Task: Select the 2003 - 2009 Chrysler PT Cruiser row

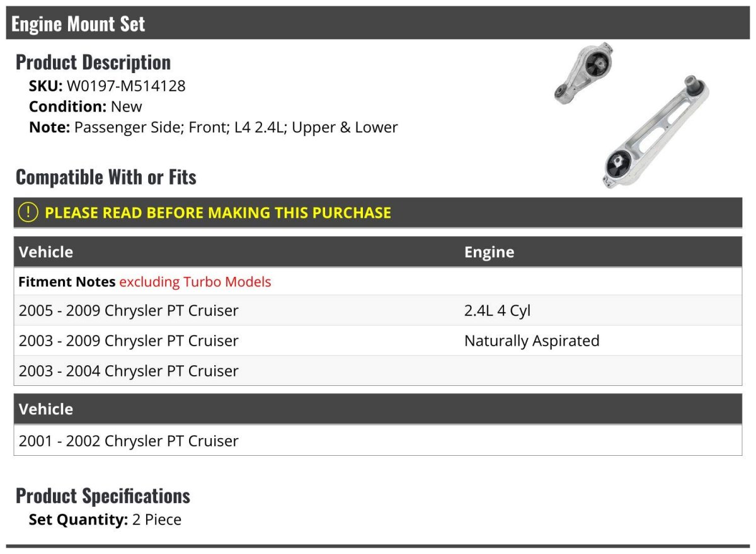Action: [x=129, y=341]
